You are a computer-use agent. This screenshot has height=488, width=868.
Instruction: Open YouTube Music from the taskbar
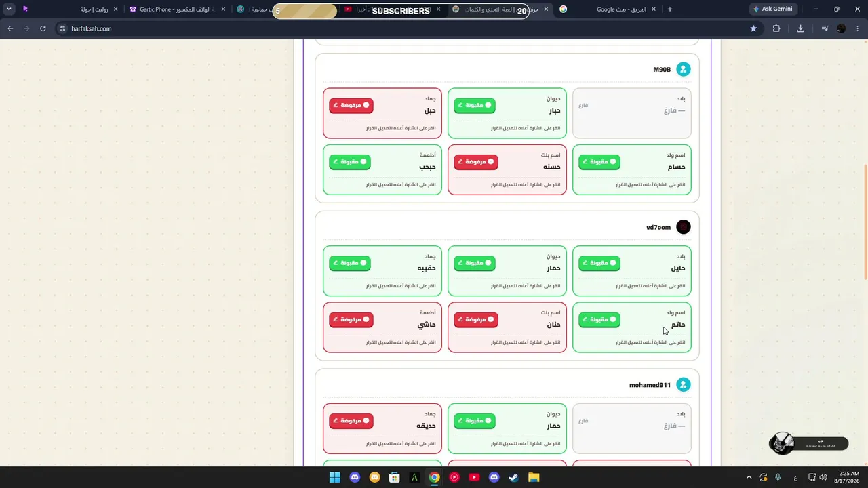click(x=454, y=477)
